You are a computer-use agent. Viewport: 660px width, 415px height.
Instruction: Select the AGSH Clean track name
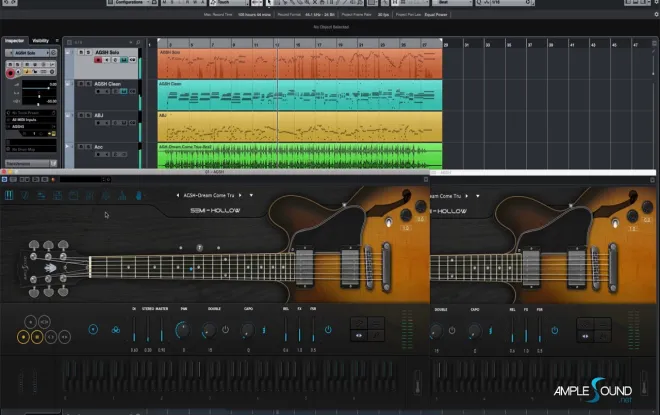click(x=108, y=84)
